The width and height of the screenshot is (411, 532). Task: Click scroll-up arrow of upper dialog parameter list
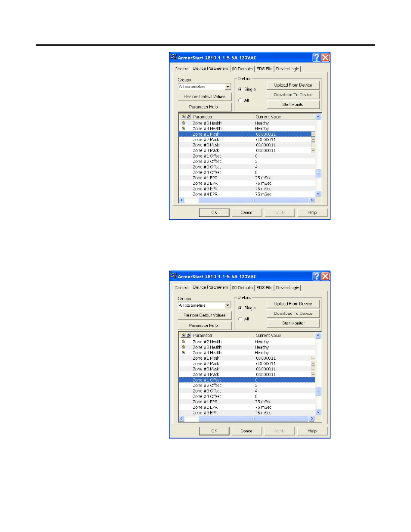318,117
